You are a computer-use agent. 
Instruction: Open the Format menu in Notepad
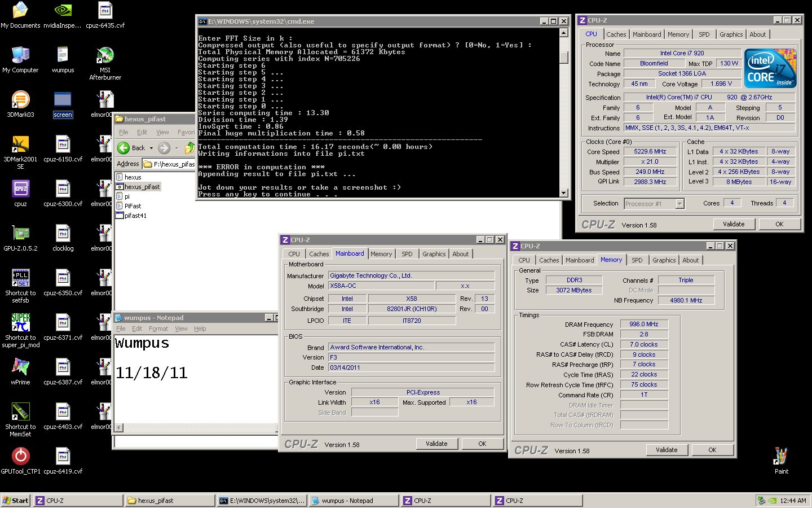[x=158, y=329]
